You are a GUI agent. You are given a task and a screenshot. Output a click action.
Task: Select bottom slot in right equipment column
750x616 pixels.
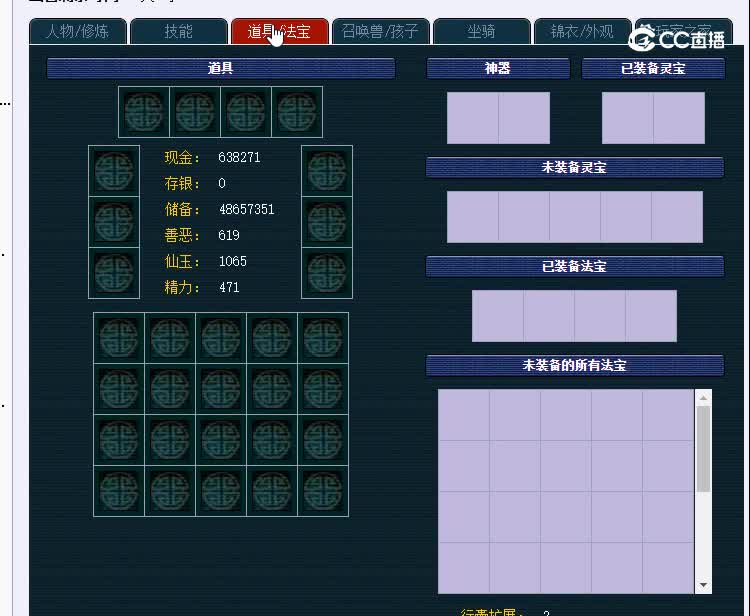pos(327,272)
